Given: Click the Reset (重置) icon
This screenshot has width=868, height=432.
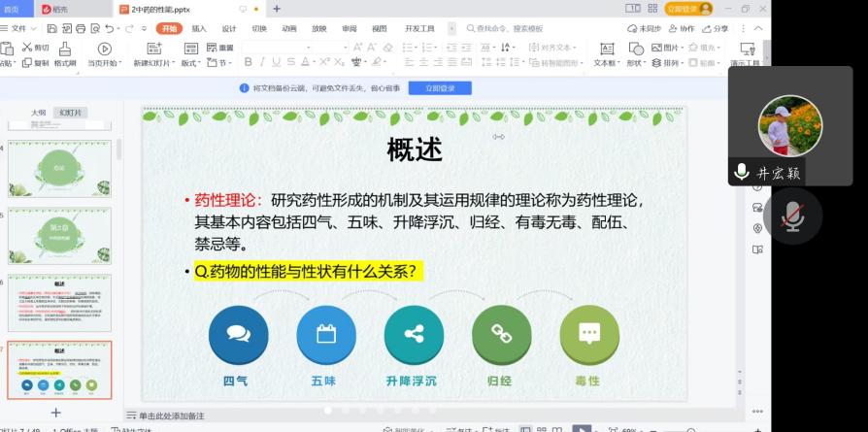Looking at the screenshot, I should (x=212, y=47).
